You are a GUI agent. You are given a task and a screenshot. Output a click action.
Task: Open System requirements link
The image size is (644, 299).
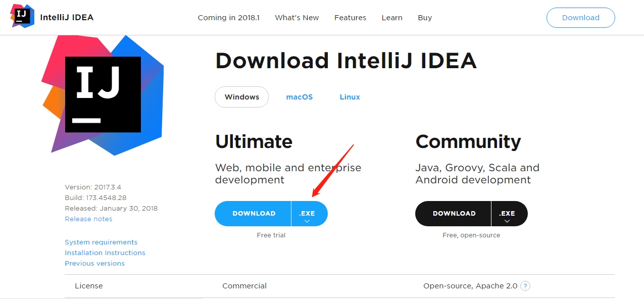pos(101,242)
